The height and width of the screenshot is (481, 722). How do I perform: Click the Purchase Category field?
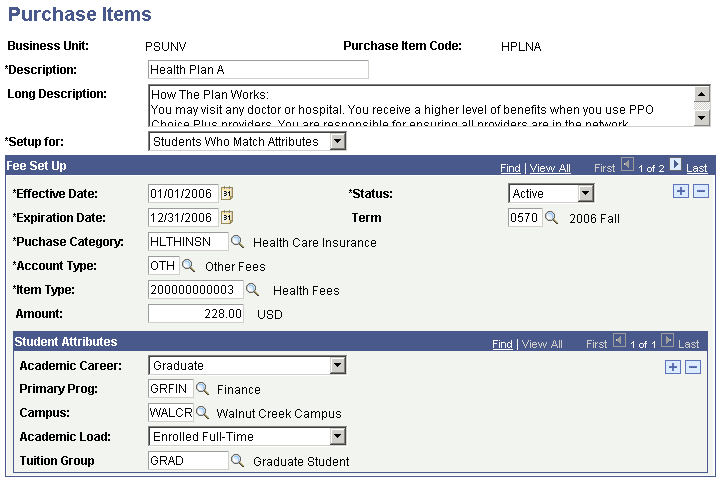(188, 241)
